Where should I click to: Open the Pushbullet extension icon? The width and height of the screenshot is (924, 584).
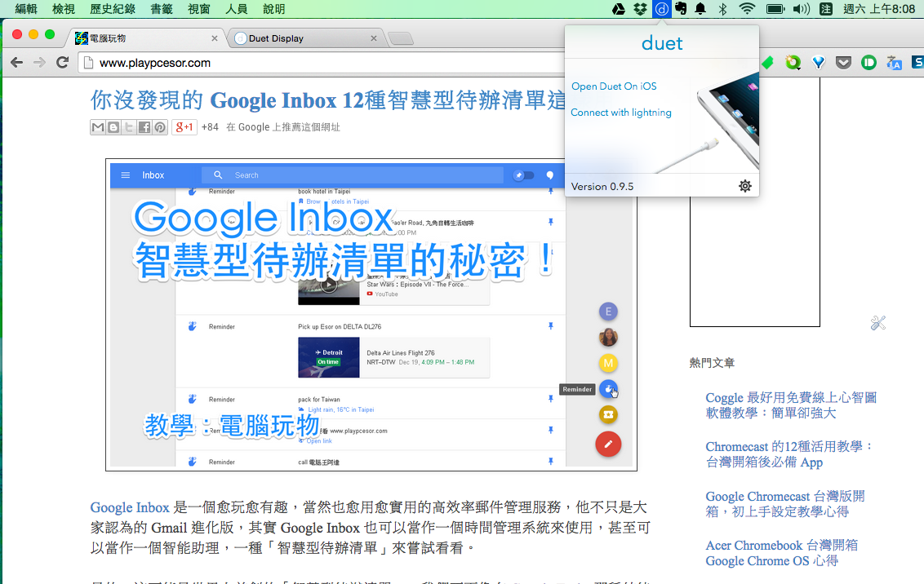(868, 63)
